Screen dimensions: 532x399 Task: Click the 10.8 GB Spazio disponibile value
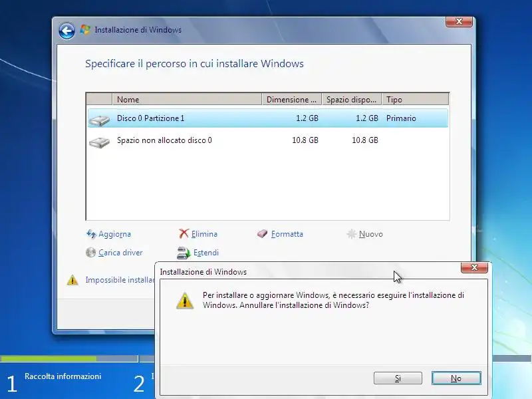(364, 140)
